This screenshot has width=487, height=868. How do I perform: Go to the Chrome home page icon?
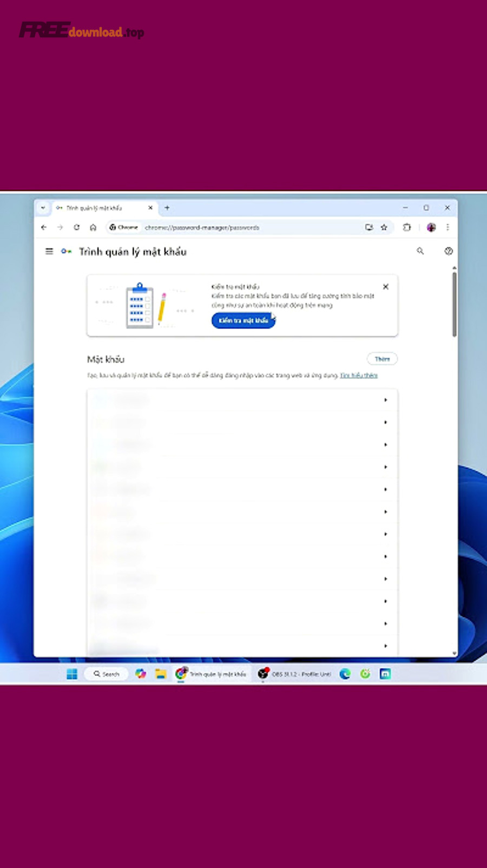coord(93,228)
